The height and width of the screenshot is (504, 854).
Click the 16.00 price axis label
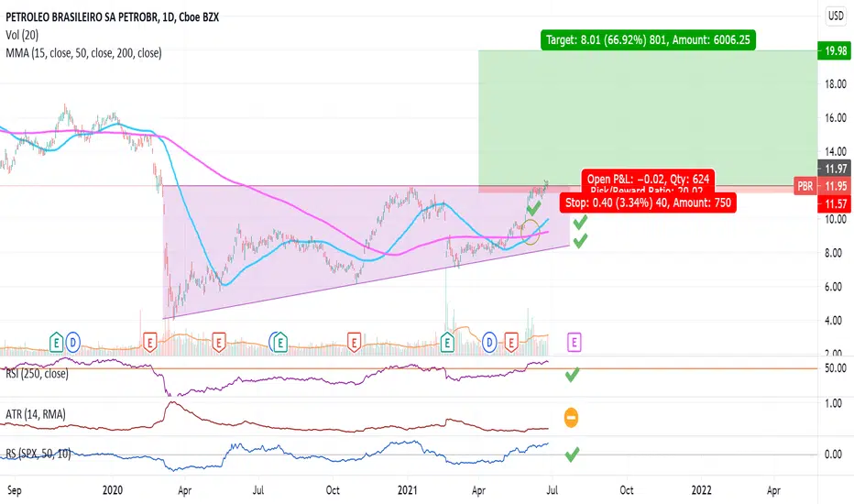(x=836, y=117)
